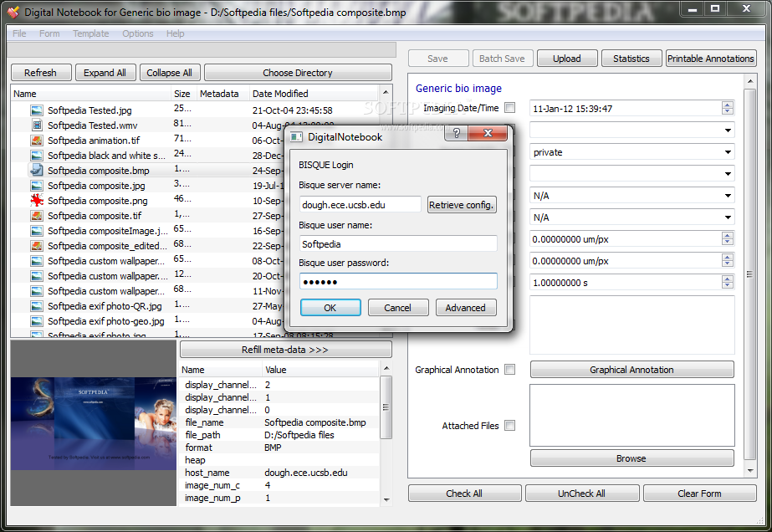The width and height of the screenshot is (772, 532).
Task: Open the Template menu
Action: point(90,33)
